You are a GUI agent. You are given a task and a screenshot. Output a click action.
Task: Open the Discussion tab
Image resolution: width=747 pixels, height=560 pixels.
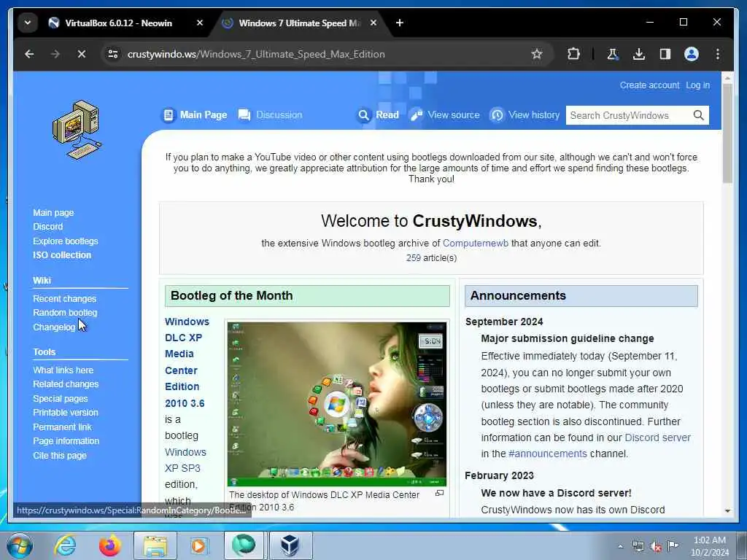270,114
